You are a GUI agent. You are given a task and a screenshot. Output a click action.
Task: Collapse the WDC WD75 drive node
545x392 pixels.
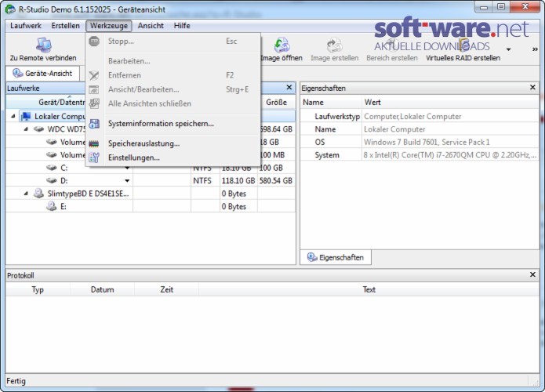[26, 129]
